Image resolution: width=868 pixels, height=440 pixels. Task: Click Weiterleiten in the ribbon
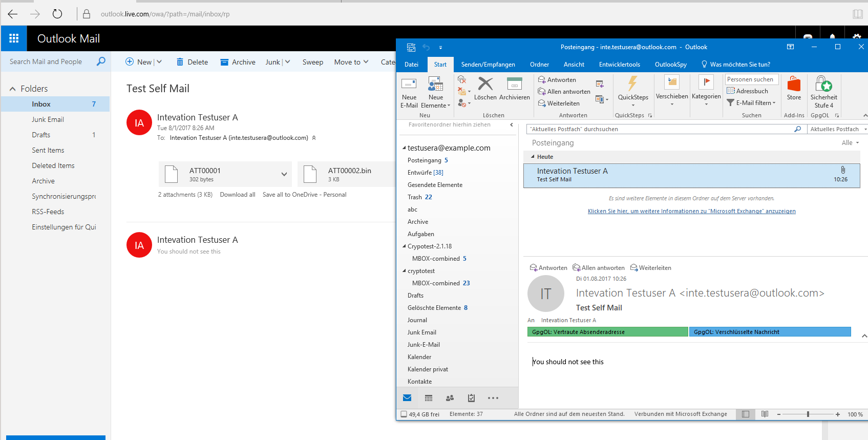[x=559, y=103]
